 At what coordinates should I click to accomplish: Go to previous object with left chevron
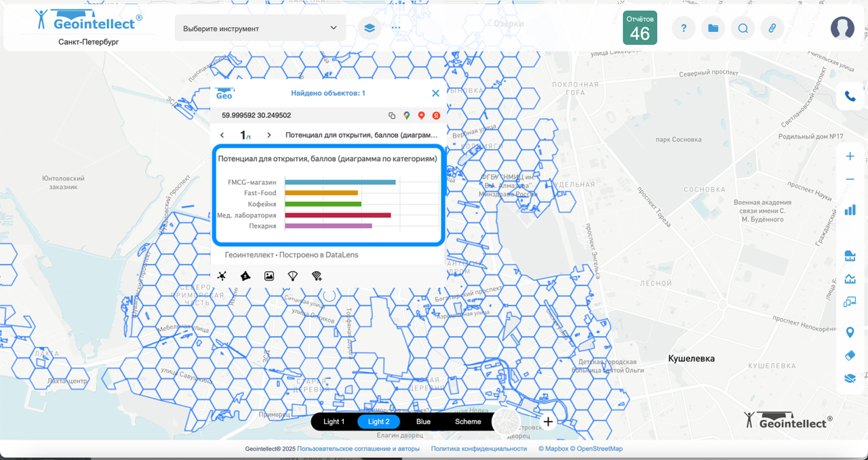[222, 135]
